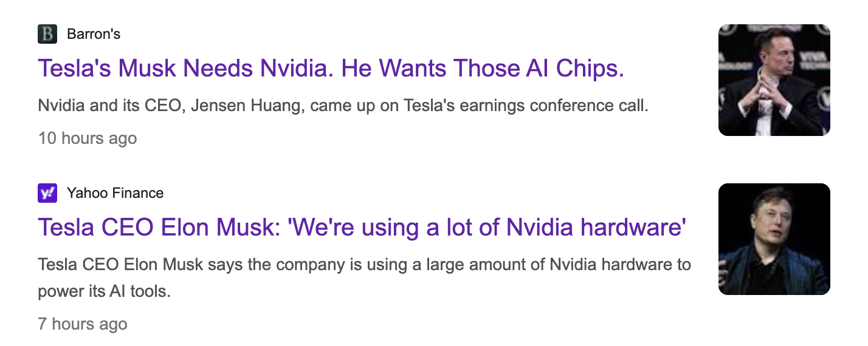Open the Yahoo Finance article thumbnail image
Viewport: 868px width, 346px height.
774,239
